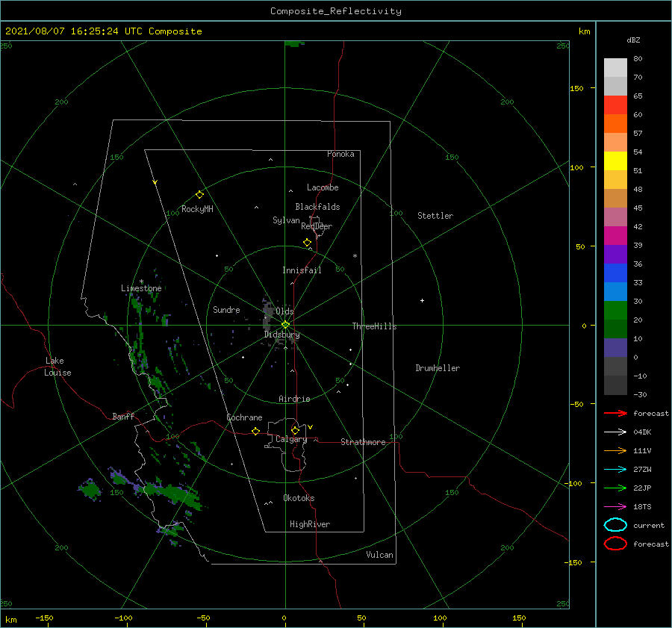Viewport: 672px width, 628px height.
Task: Select the orange 57-60 dBZ swatch
Action: tap(615, 123)
